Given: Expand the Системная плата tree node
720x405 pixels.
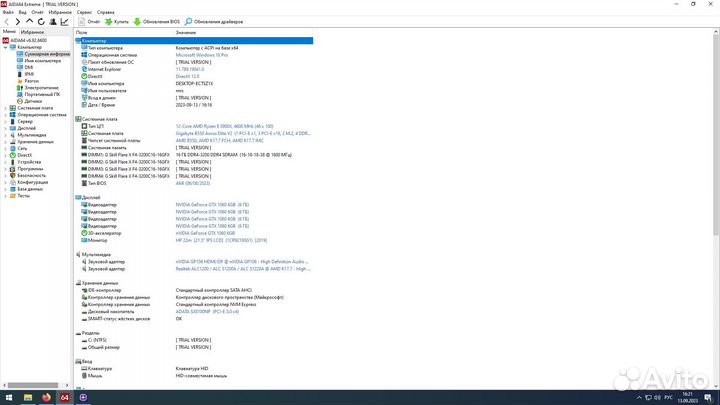Looking at the screenshot, I should click(x=6, y=108).
